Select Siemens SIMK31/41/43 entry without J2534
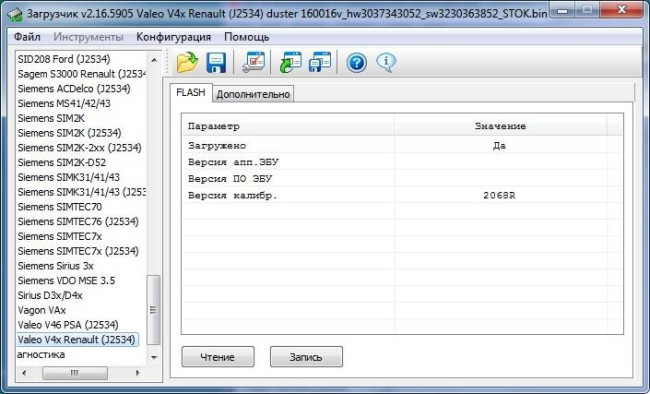The image size is (650, 394). pyautogui.click(x=68, y=177)
